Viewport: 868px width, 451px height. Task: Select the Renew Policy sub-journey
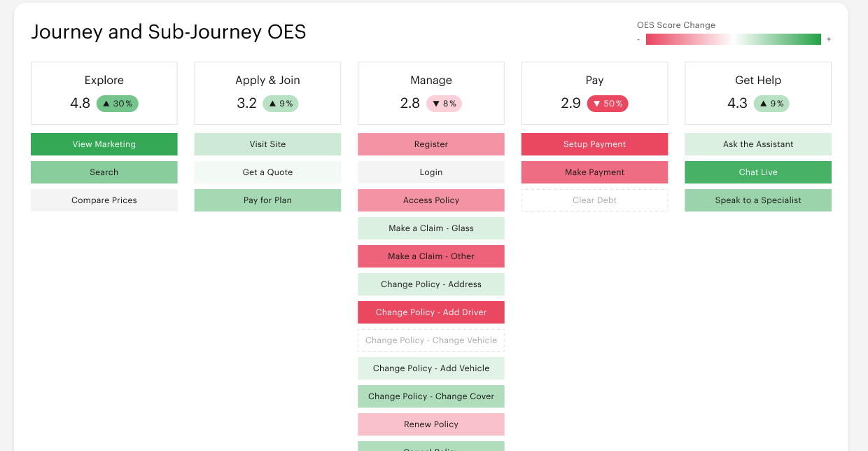tap(431, 424)
